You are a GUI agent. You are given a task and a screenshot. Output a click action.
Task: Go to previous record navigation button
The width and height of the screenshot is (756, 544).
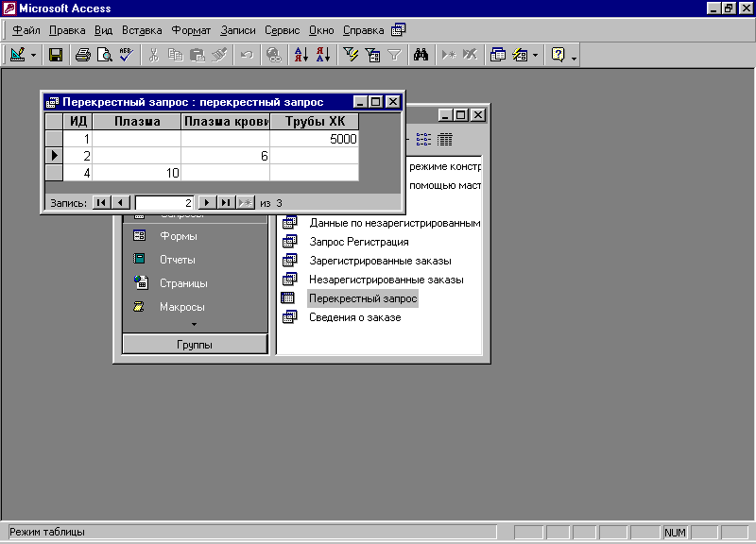[x=121, y=202]
